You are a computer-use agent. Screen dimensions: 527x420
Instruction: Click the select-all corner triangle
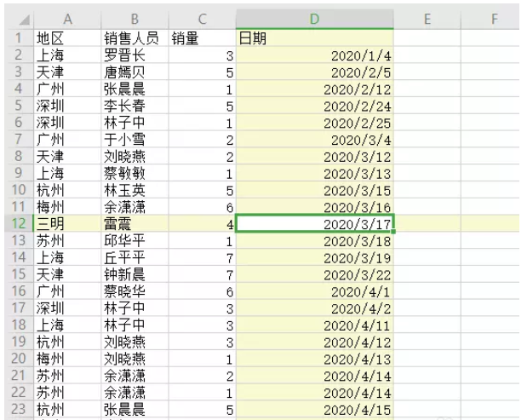coord(24,20)
